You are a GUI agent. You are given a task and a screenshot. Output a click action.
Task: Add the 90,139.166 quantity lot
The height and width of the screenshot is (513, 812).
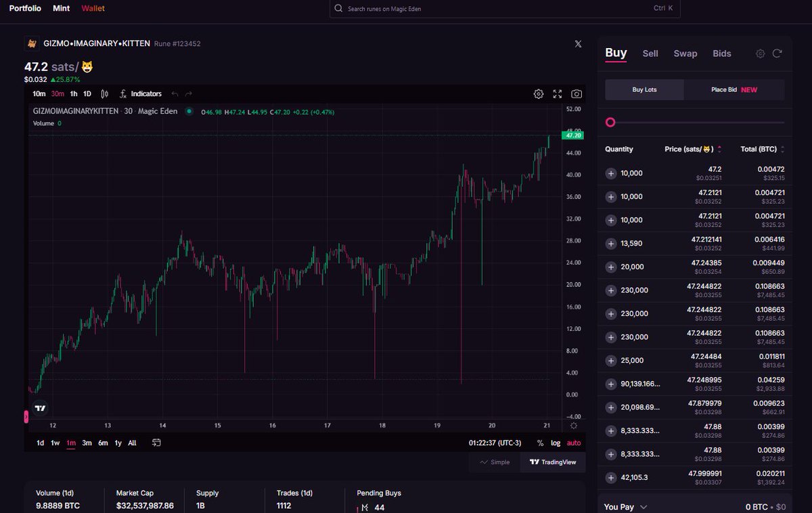click(611, 384)
